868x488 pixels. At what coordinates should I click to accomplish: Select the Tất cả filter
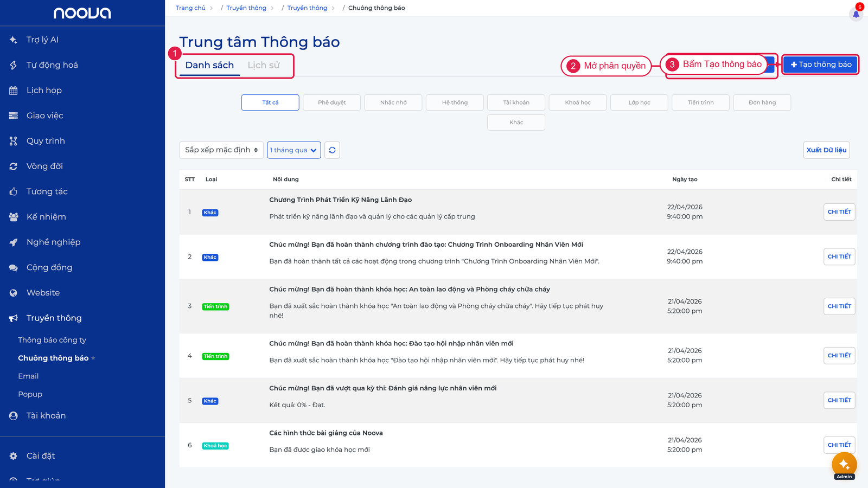(270, 102)
